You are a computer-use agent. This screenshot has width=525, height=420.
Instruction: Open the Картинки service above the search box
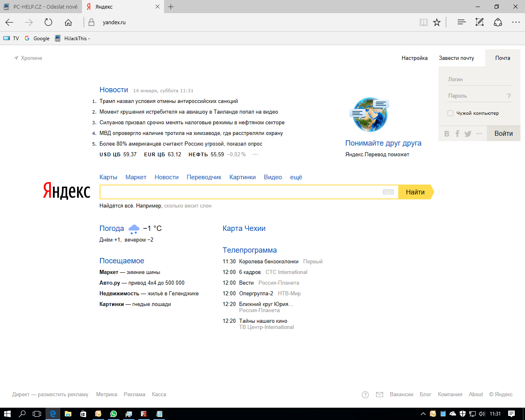(x=242, y=177)
